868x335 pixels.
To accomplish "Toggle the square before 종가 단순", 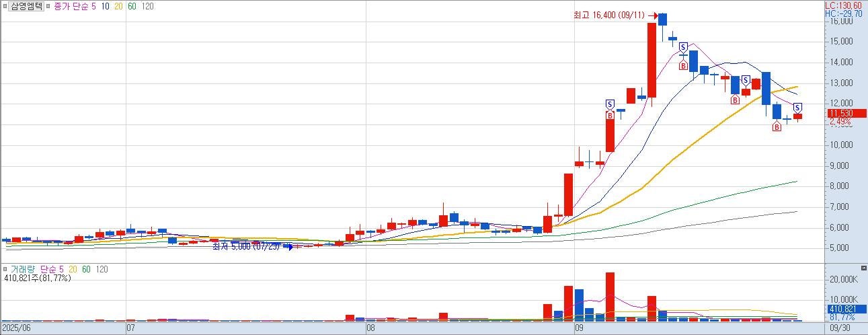I will (49, 6).
